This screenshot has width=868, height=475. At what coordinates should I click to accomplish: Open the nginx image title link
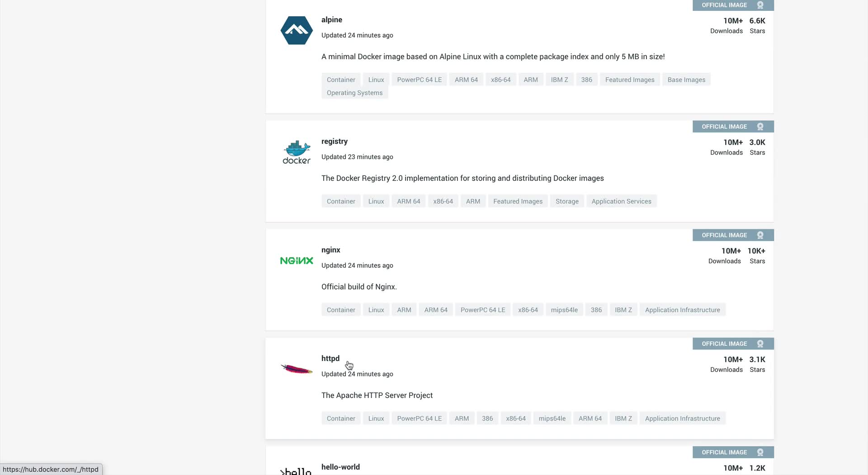pyautogui.click(x=330, y=250)
